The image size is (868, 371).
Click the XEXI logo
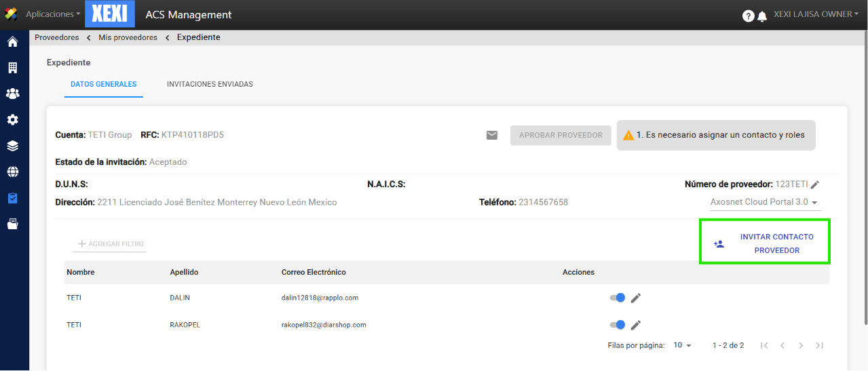(x=110, y=14)
